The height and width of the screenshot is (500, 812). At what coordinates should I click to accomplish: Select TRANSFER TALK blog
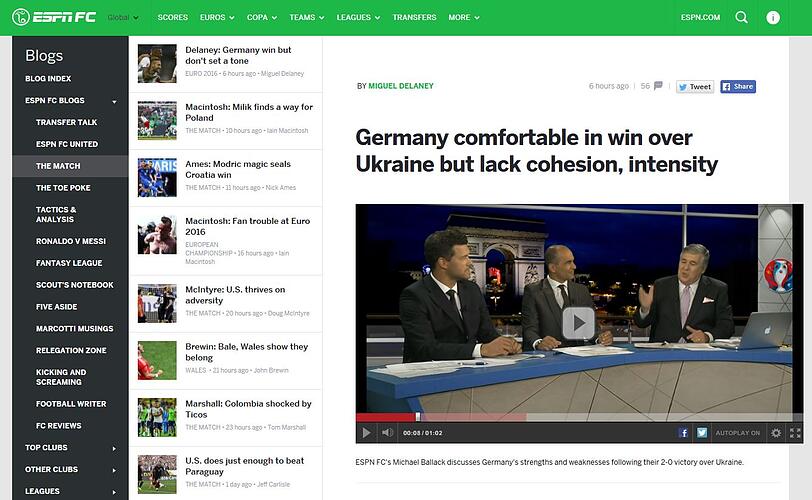click(x=66, y=122)
